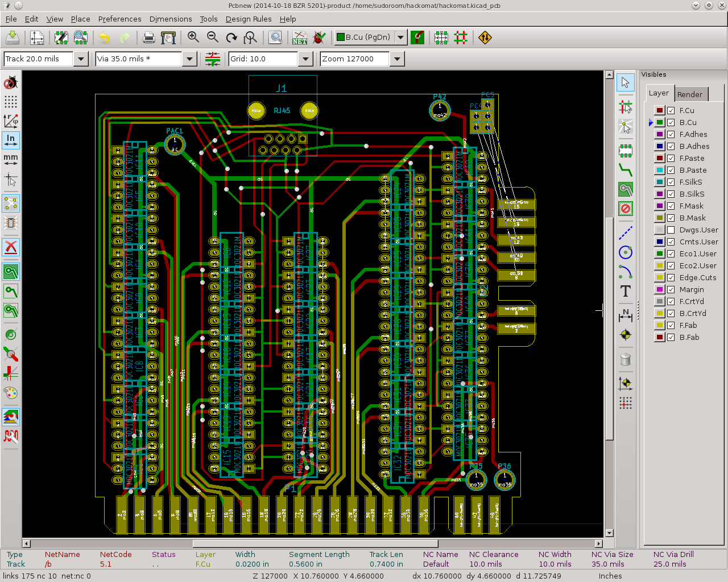Click the Zoom in magnifier icon

[x=193, y=38]
